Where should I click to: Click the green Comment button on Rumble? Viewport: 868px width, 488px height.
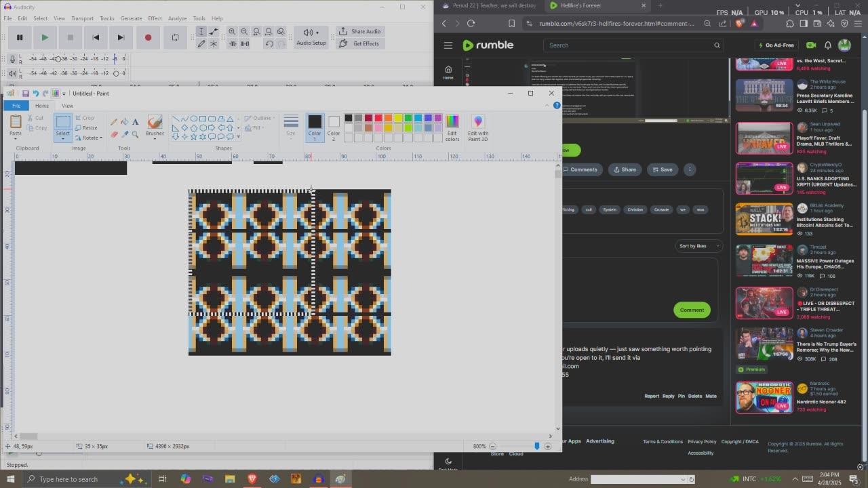pyautogui.click(x=692, y=310)
